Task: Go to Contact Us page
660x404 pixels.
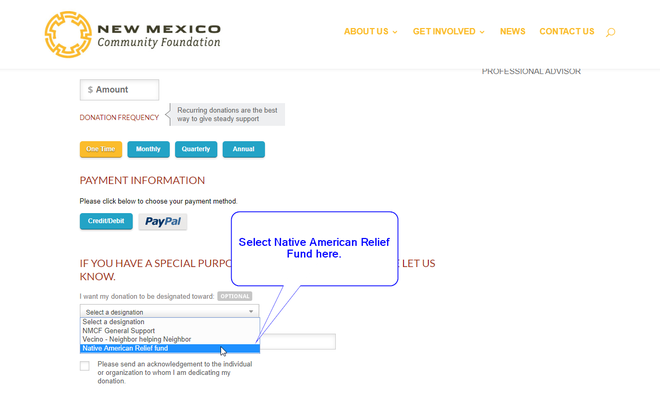Action: pyautogui.click(x=566, y=32)
